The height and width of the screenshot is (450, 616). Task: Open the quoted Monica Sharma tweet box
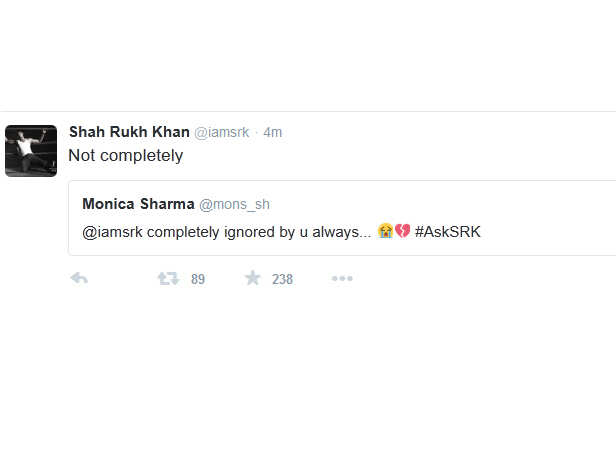click(x=342, y=218)
